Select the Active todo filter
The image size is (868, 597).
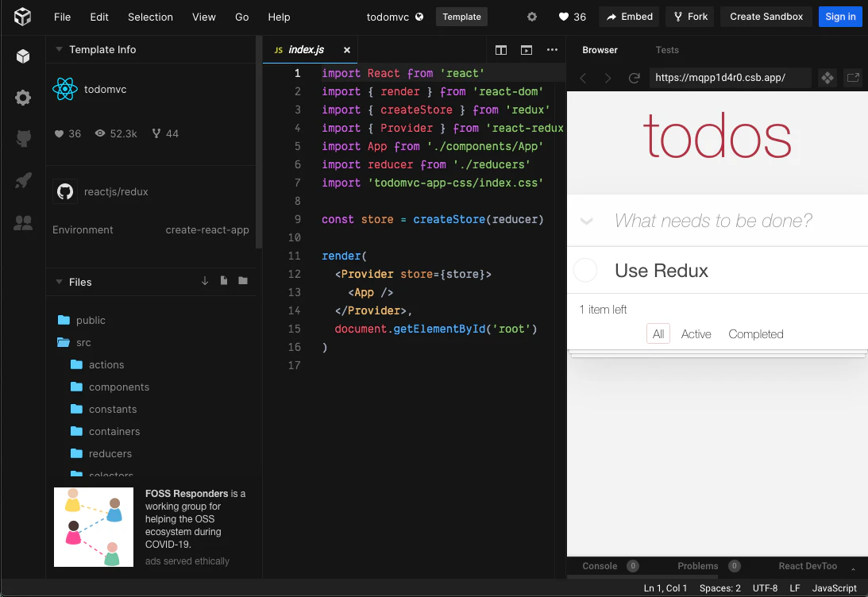696,333
